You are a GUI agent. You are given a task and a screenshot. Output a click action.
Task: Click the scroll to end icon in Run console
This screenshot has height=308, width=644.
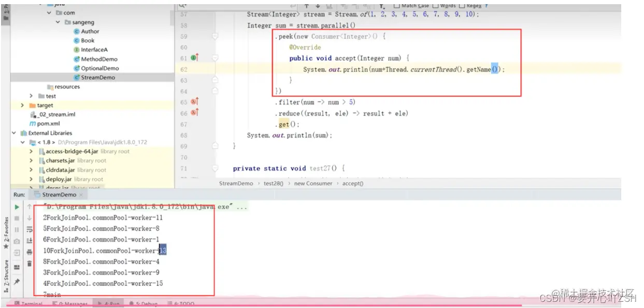pos(30,241)
